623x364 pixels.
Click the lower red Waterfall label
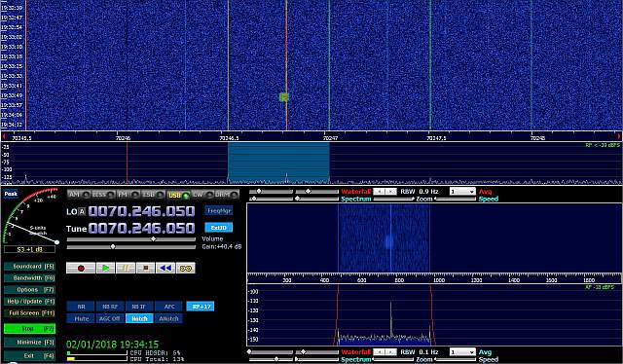pos(356,352)
